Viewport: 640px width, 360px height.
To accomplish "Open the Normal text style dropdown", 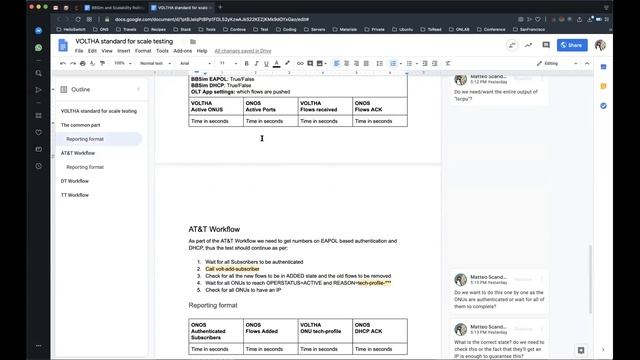I will (x=155, y=63).
